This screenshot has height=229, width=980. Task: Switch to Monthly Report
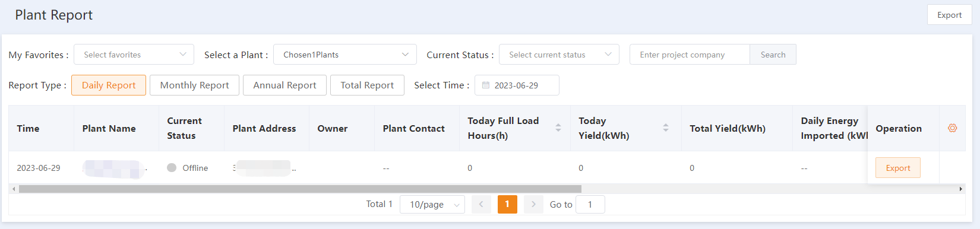[194, 85]
